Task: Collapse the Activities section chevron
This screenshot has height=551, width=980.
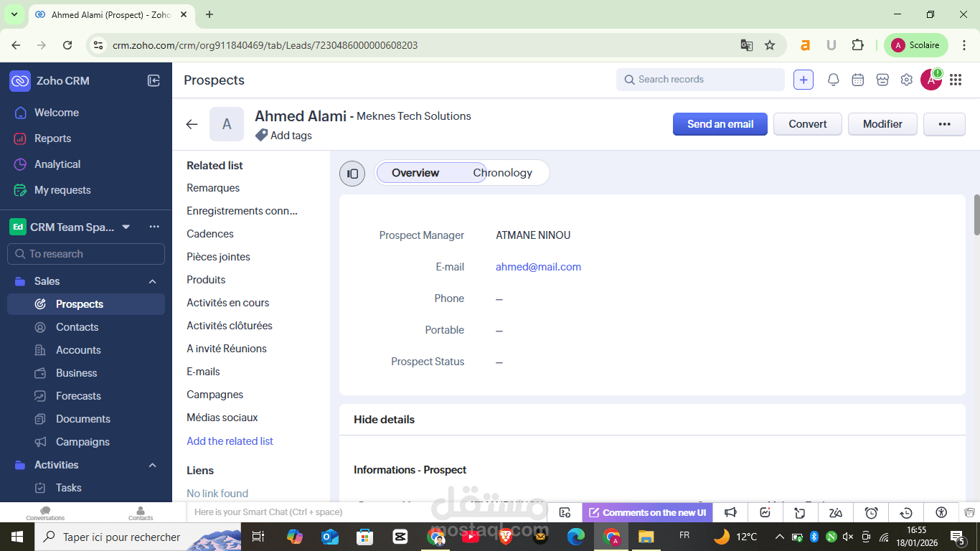Action: point(152,465)
